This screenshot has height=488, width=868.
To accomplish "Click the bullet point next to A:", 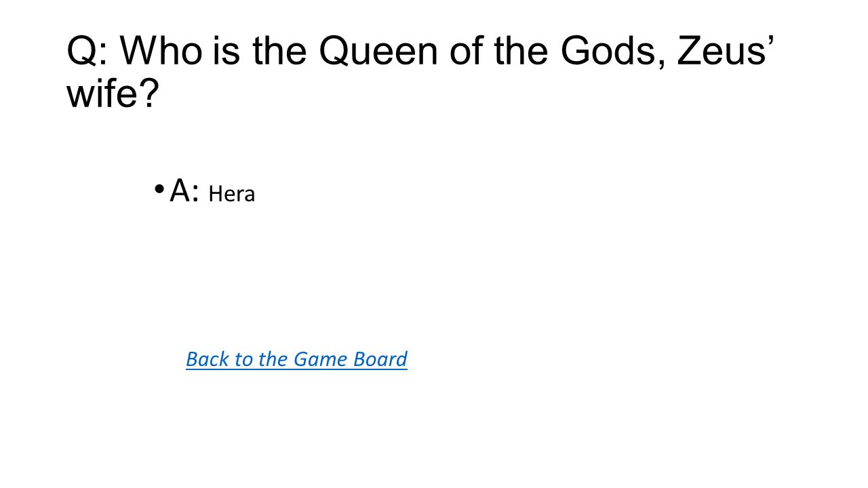I will (x=159, y=190).
